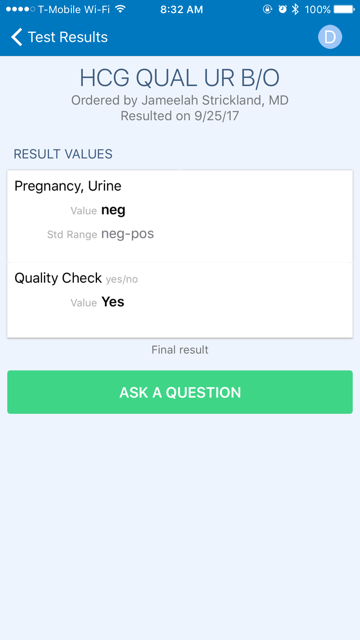Tap the Yes quality check value
Image resolution: width=360 pixels, height=640 pixels.
[113, 302]
